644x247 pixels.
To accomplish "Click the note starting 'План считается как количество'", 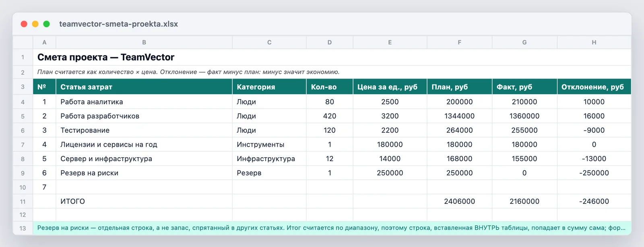I will coord(332,72).
